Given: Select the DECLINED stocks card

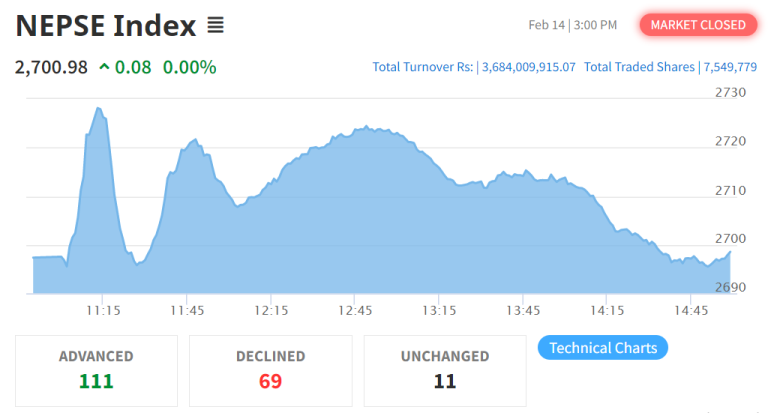Looking at the screenshot, I should 270,370.
